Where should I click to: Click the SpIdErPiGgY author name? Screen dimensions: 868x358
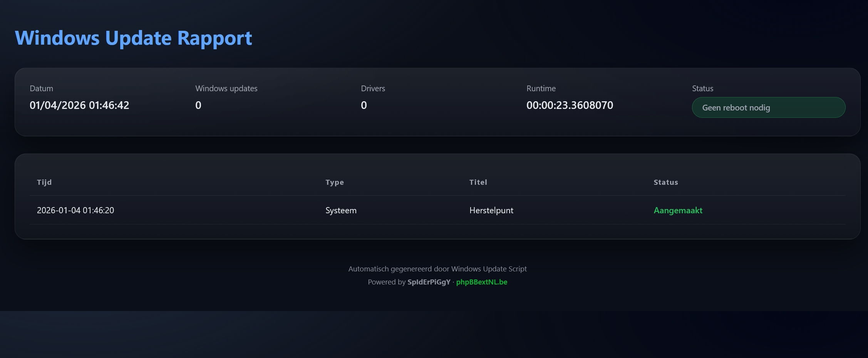(x=429, y=282)
